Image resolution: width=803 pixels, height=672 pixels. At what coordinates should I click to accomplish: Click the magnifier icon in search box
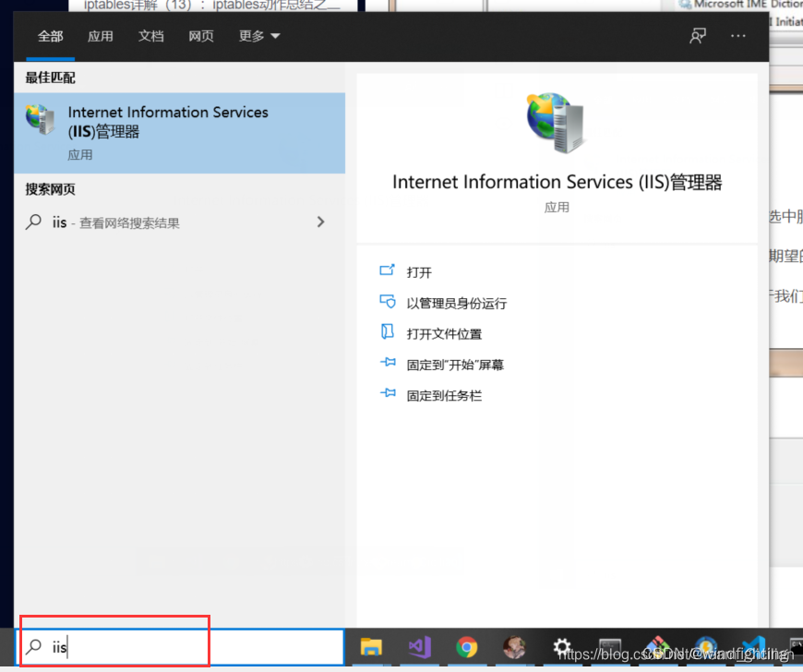[33, 646]
